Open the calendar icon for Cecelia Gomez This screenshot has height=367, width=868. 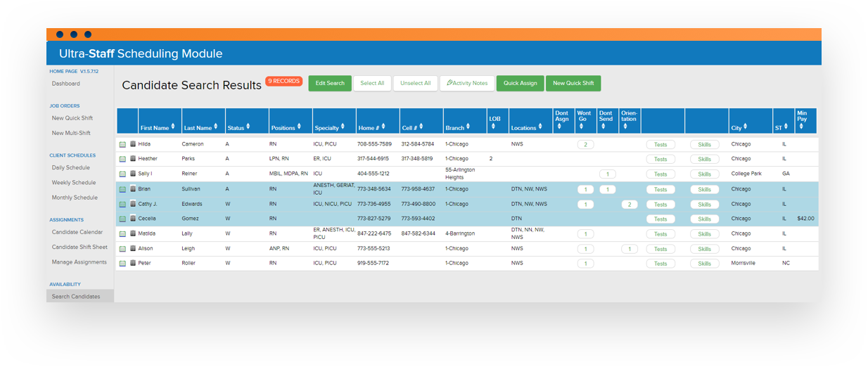click(x=122, y=219)
